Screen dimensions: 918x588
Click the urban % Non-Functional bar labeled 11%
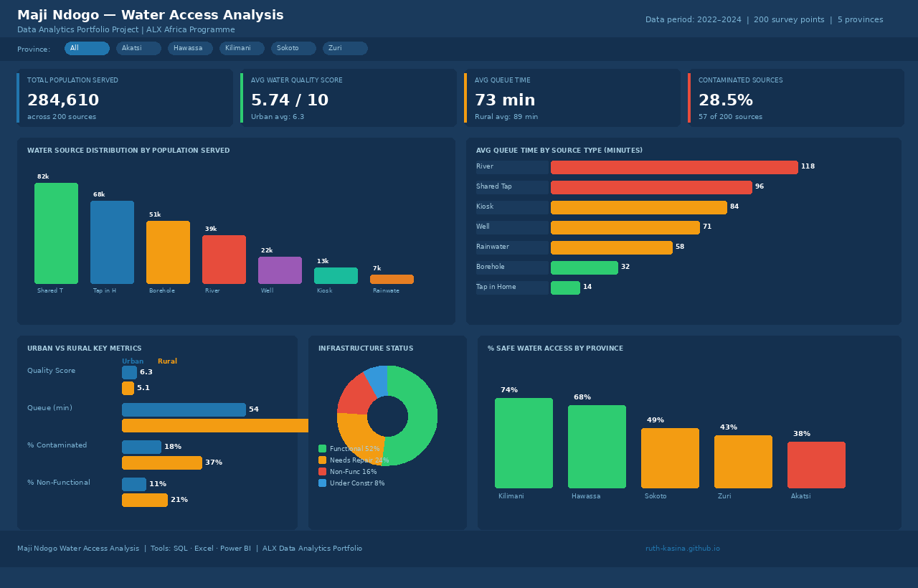click(134, 484)
